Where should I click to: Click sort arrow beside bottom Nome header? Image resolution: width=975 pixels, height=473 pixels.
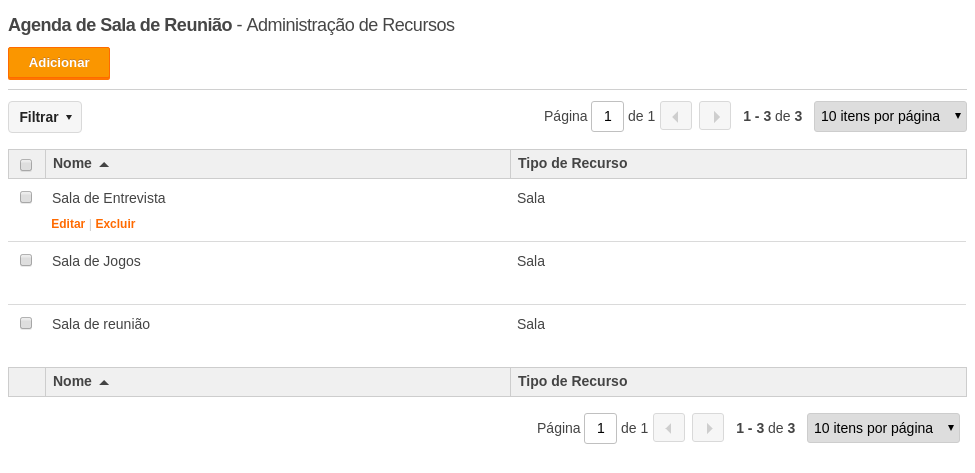(104, 382)
